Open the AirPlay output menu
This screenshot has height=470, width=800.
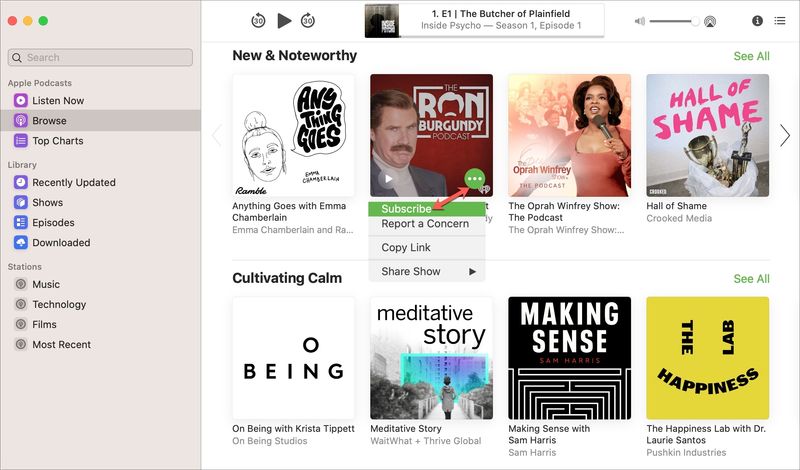pyautogui.click(x=710, y=21)
